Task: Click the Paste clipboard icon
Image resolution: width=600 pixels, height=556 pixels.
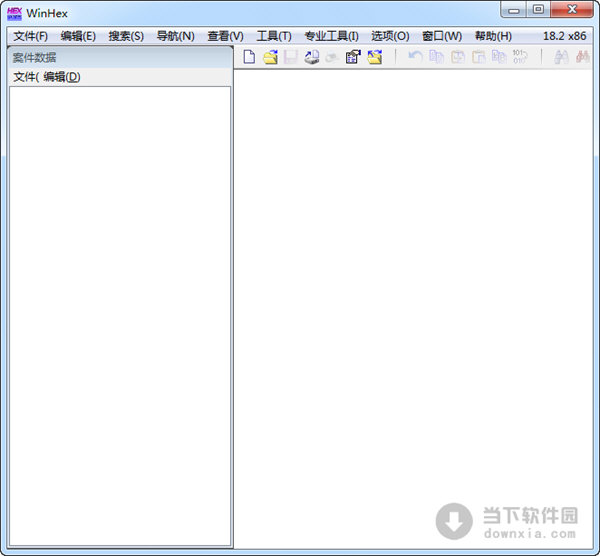Action: (478, 57)
